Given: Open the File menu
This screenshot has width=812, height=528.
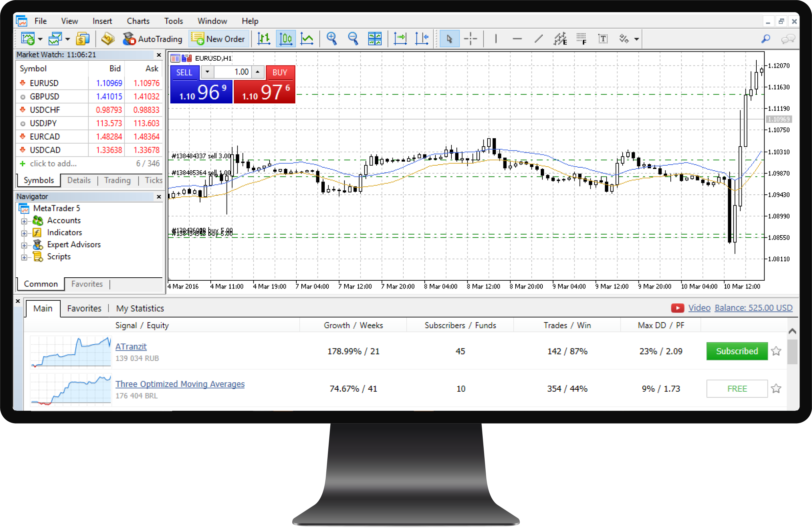Looking at the screenshot, I should tap(41, 21).
